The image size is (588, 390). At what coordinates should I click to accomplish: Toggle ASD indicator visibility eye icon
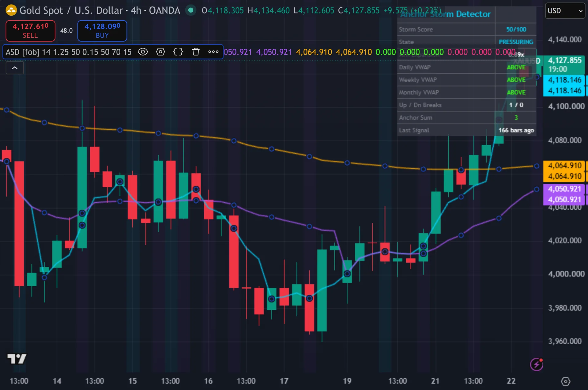[x=143, y=52]
